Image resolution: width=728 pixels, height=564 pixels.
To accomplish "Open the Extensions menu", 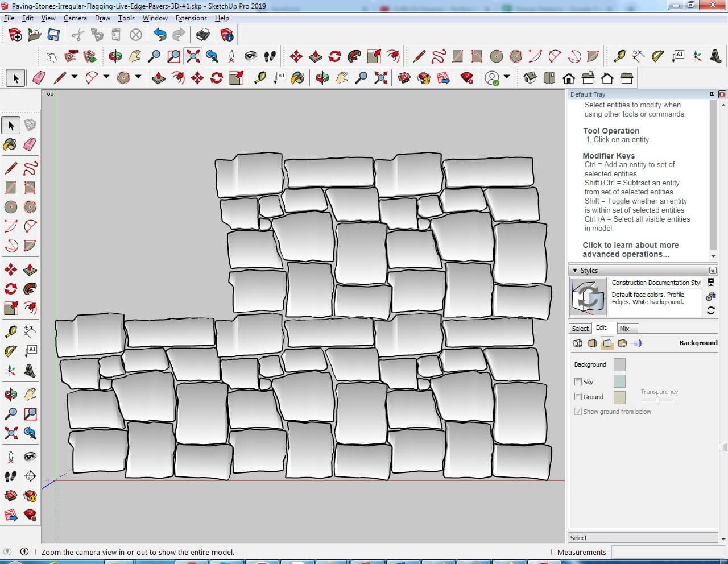I will 191,18.
